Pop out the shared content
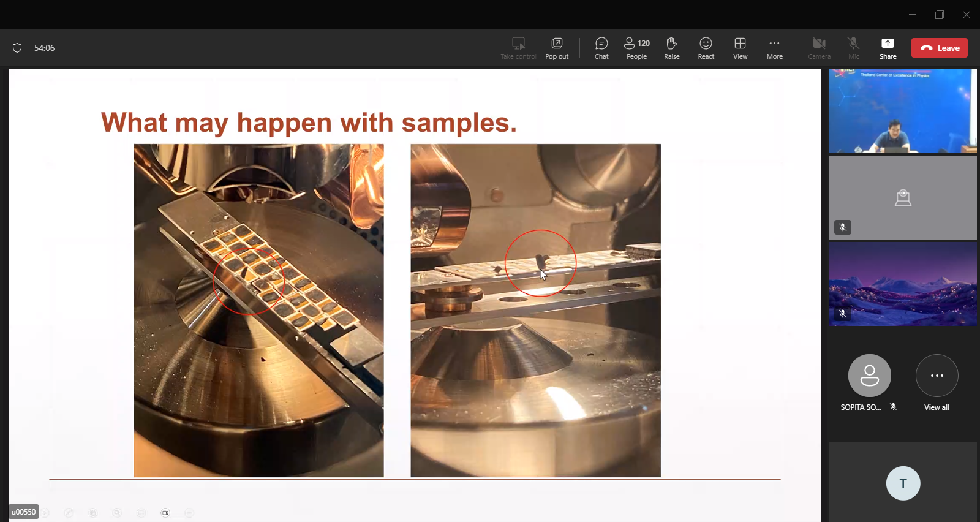 pyautogui.click(x=557, y=48)
